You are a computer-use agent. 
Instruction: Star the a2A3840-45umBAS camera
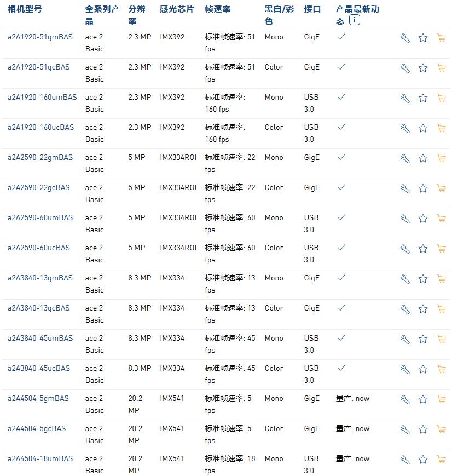[x=423, y=339]
